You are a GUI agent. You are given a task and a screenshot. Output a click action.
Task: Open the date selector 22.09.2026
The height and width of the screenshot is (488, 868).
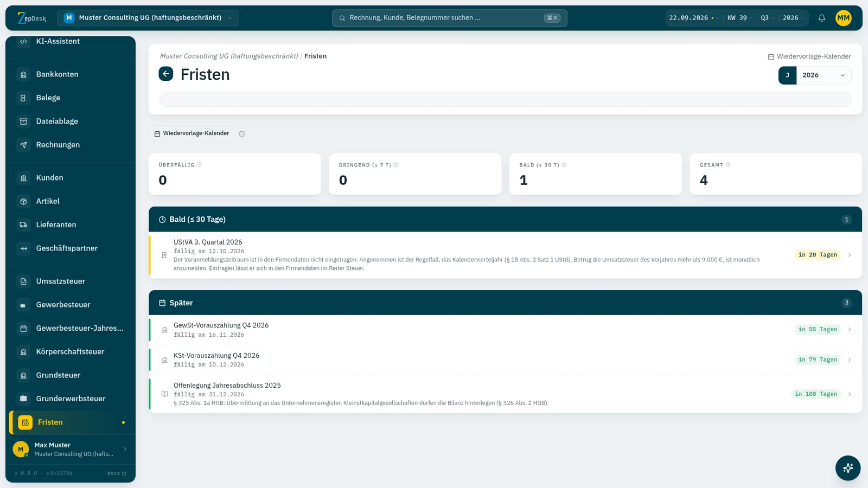click(694, 18)
